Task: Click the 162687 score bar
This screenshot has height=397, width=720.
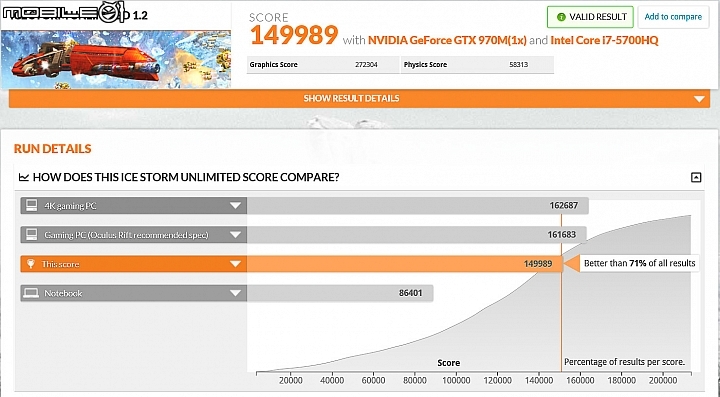Action: [x=417, y=206]
